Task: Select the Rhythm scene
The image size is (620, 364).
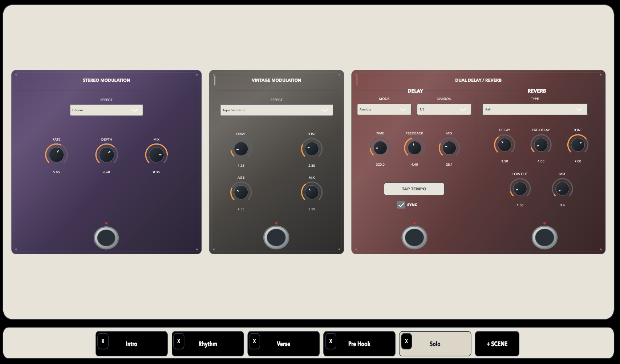Action: 208,344
